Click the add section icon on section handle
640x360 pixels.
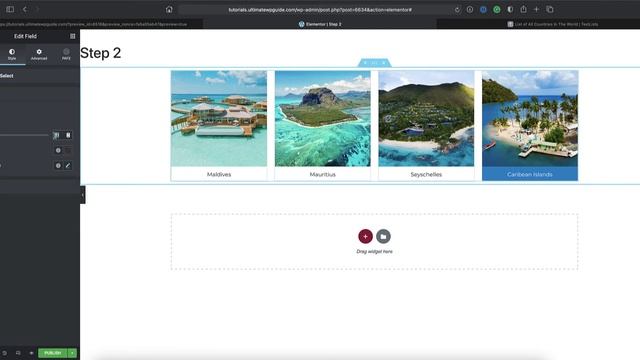coord(365,63)
